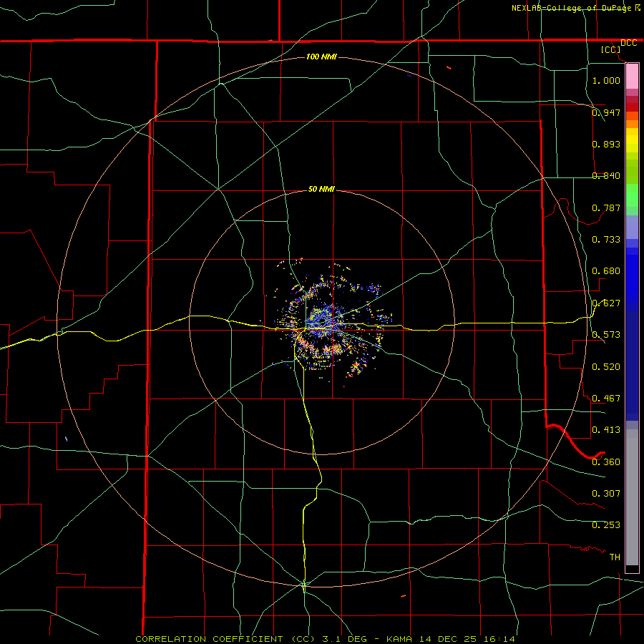Image resolution: width=644 pixels, height=644 pixels.
Task: Click the NEXLAB-College of DuPage credit text
Action: coord(571,8)
